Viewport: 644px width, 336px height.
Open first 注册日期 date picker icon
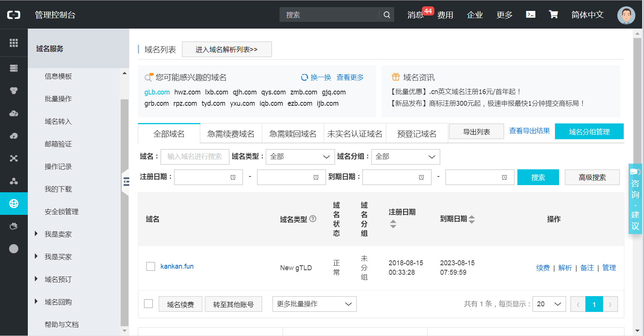coord(233,177)
